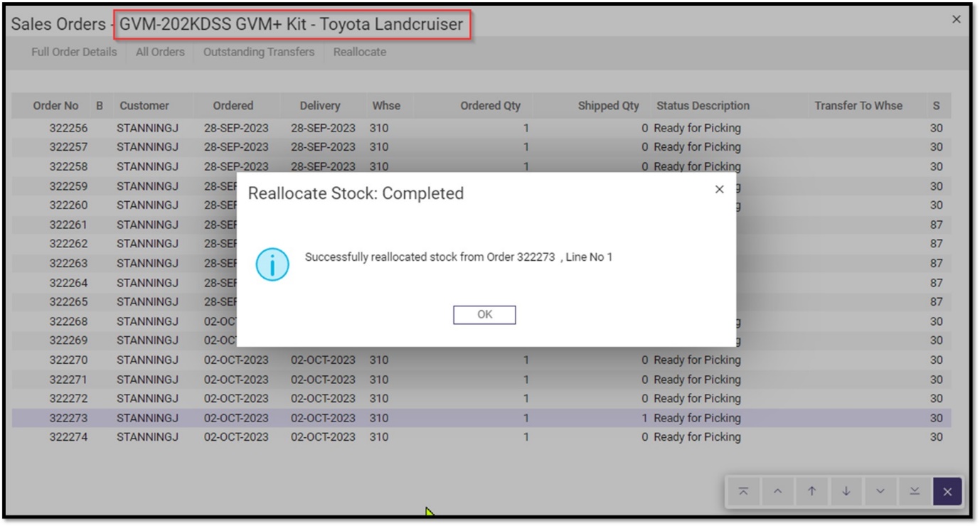Select order 322271 row
Screen dimensions: 980x526
tap(481, 380)
